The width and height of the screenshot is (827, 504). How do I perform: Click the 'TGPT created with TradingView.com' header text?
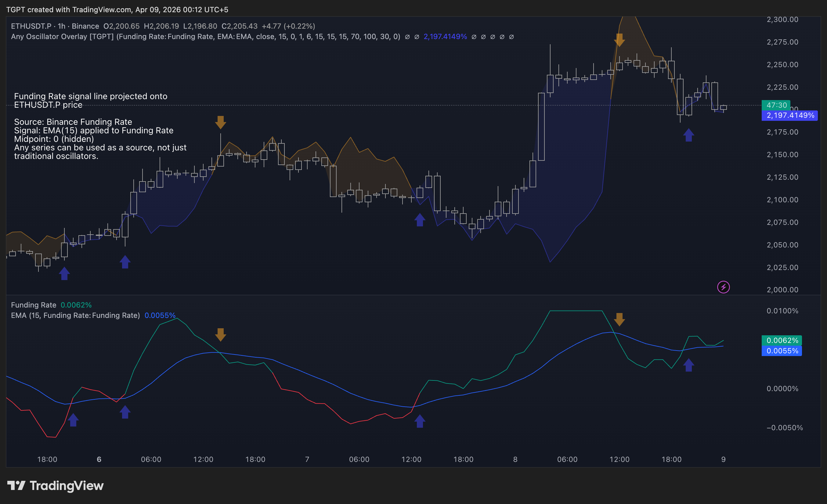click(x=68, y=10)
